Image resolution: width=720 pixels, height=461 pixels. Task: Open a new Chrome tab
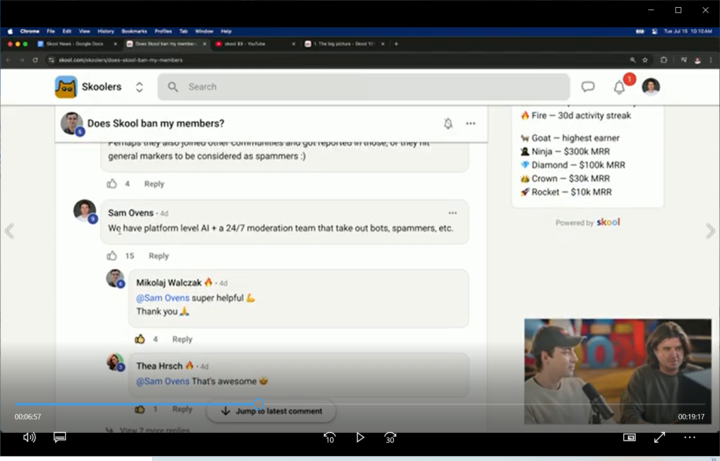pos(396,44)
